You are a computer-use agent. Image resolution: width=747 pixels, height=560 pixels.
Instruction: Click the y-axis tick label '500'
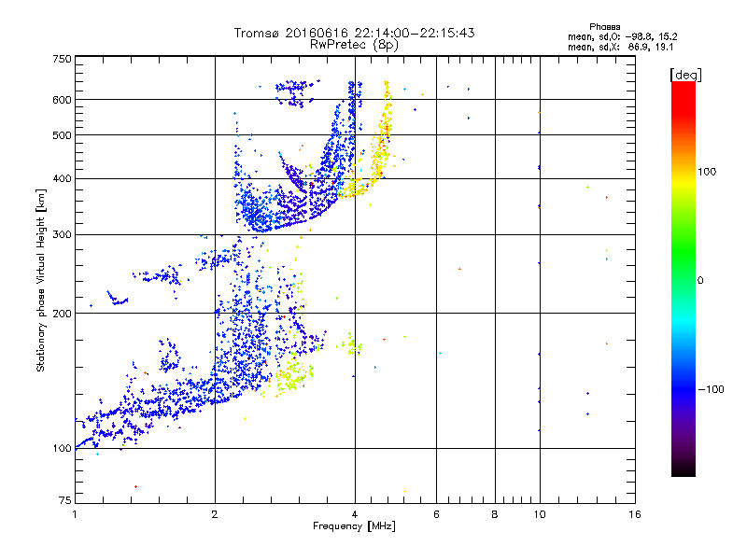62,135
